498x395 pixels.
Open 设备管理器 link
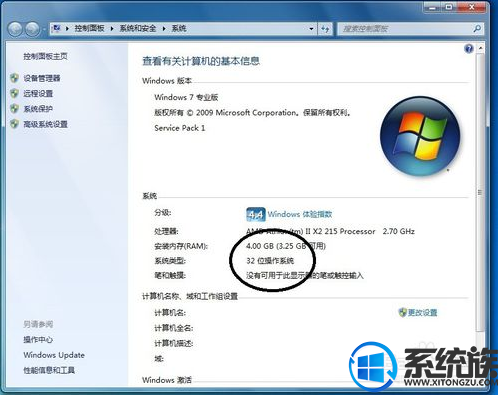[x=42, y=78]
